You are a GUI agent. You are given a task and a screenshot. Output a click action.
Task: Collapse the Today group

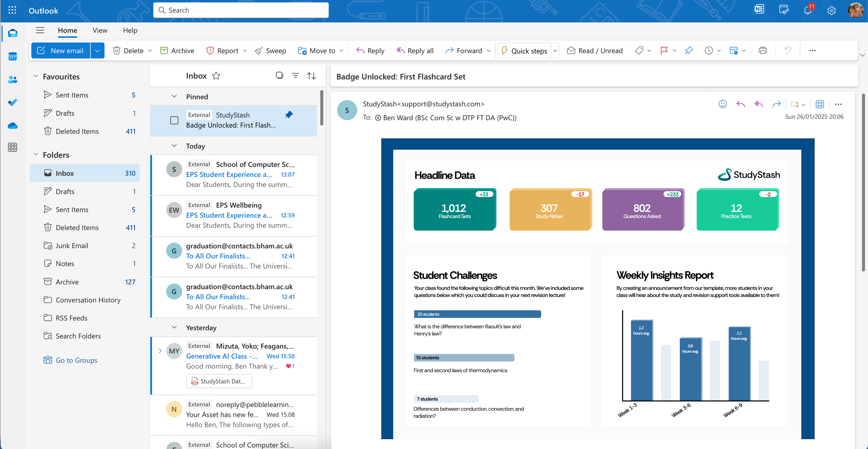point(174,146)
